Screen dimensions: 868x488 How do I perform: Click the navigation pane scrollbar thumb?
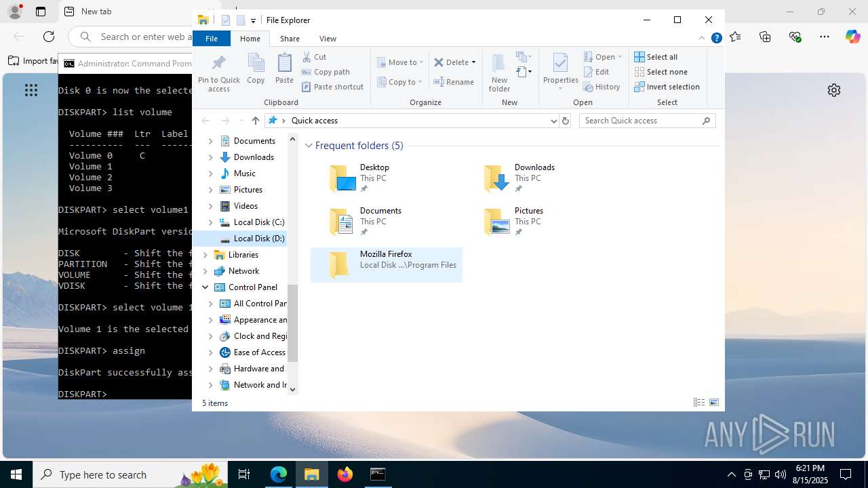[293, 323]
